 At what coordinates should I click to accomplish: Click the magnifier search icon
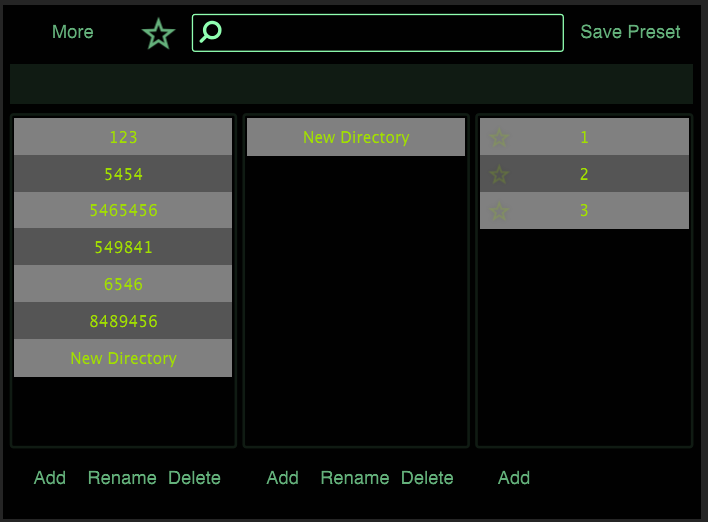coord(211,32)
